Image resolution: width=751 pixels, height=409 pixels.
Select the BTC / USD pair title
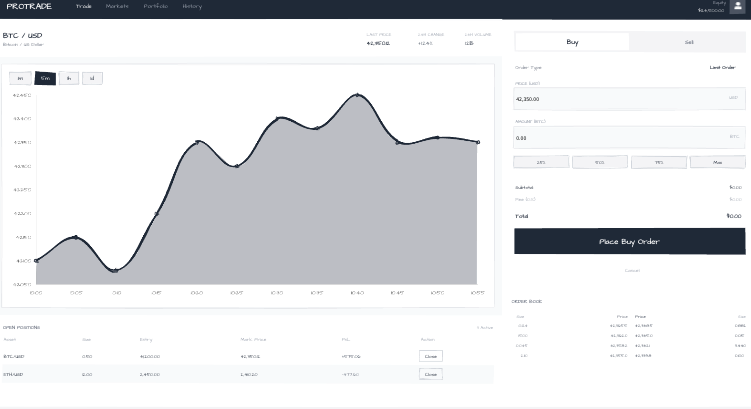pyautogui.click(x=23, y=35)
